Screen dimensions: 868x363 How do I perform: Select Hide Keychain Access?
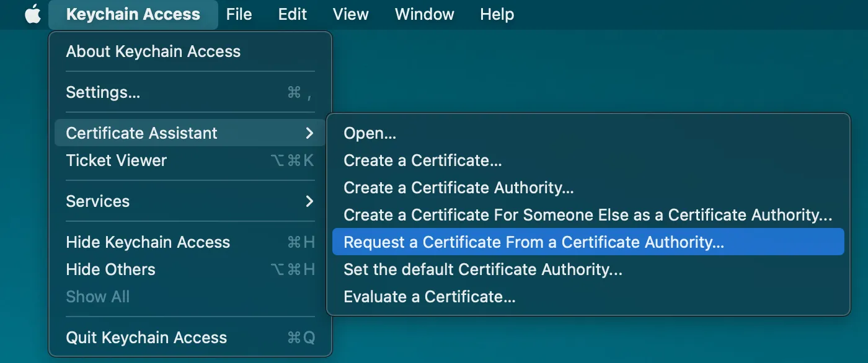[x=190, y=242]
